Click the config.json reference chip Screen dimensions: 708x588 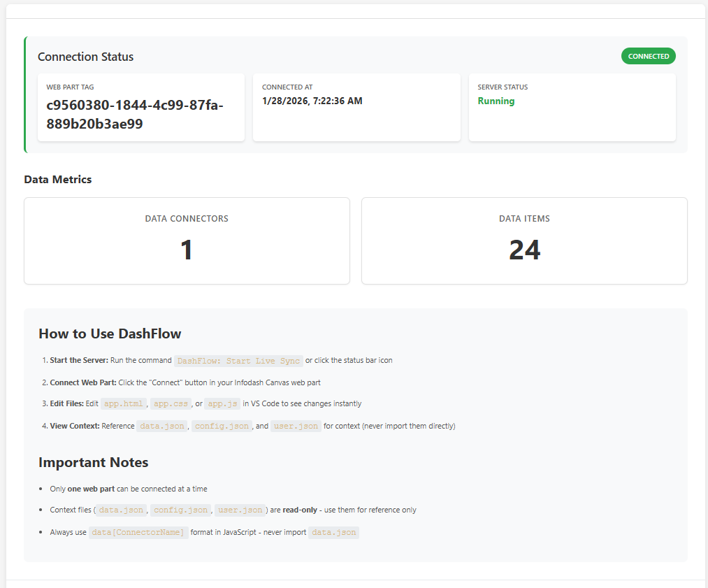[x=222, y=426]
